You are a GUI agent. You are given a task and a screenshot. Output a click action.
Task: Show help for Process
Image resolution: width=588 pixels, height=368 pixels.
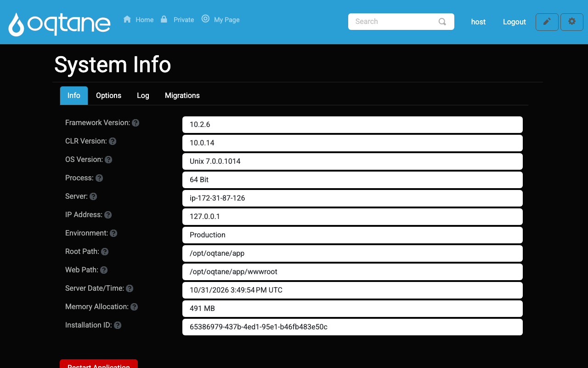tap(99, 178)
